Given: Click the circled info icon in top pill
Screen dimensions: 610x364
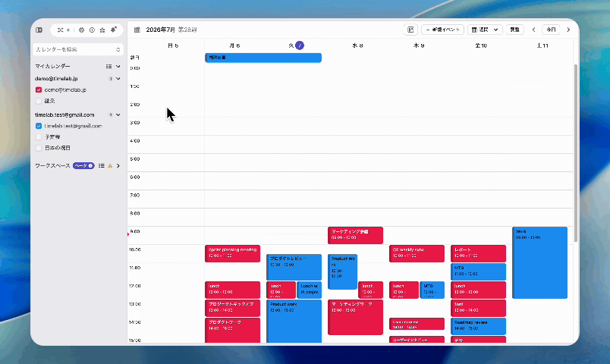Looking at the screenshot, I should pos(92,30).
